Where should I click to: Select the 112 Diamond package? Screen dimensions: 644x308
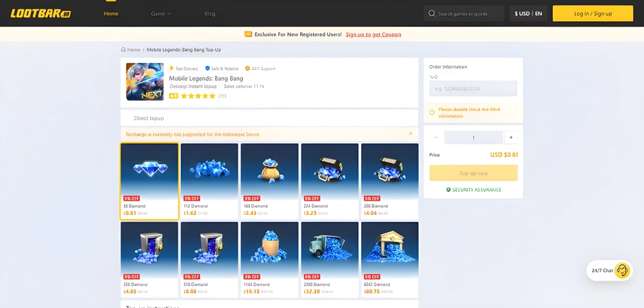pos(209,181)
